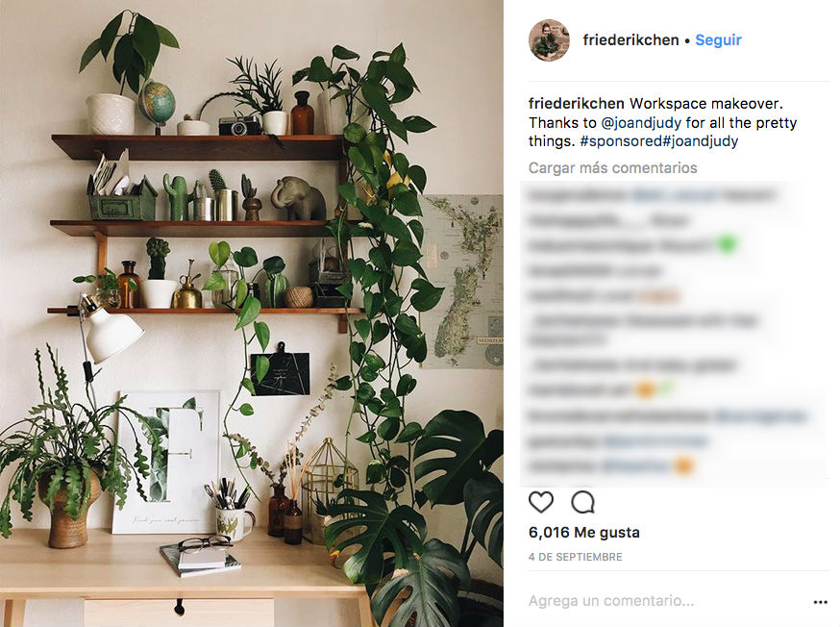The height and width of the screenshot is (627, 840).
Task: Click the blurred mention in last comment
Action: (x=635, y=465)
